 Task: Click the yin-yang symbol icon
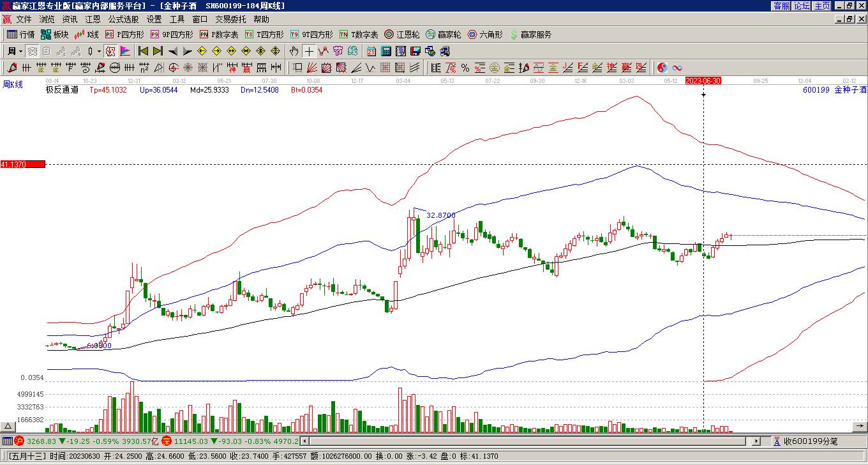coord(662,68)
